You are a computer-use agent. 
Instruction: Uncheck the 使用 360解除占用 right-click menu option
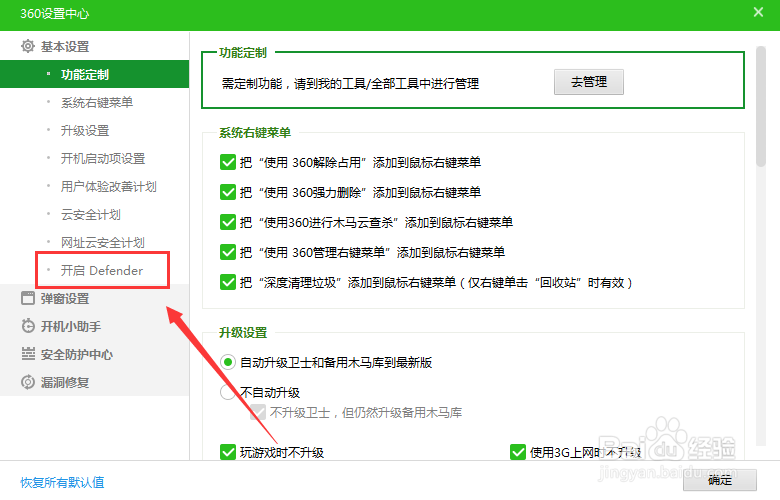[228, 162]
